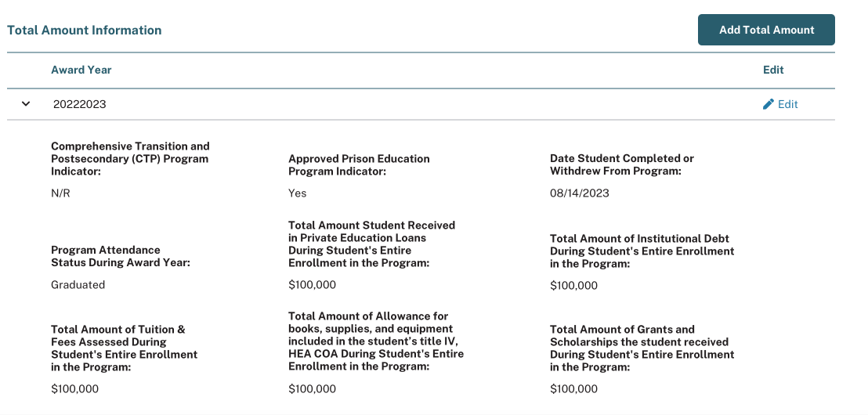Click the Edit column header
Viewport: 868px width, 415px height.
pyautogui.click(x=773, y=70)
